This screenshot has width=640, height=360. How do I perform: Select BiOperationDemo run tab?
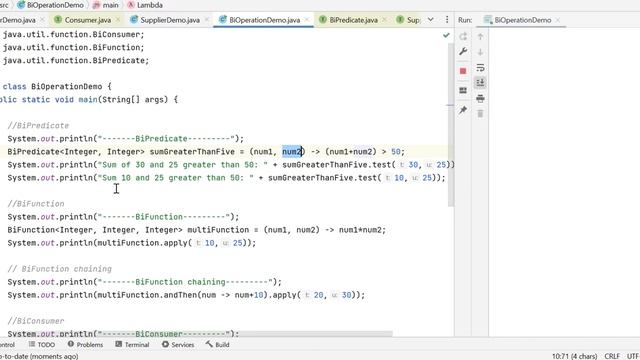[522, 20]
